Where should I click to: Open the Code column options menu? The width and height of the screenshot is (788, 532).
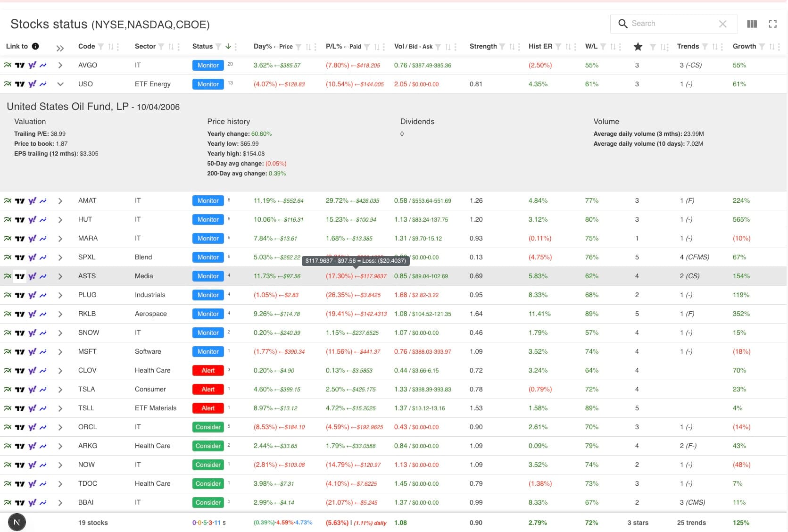pos(118,47)
